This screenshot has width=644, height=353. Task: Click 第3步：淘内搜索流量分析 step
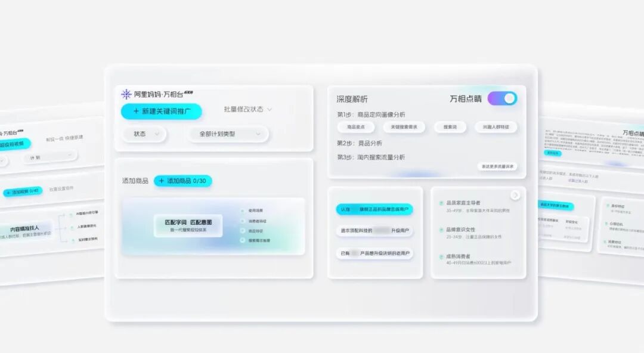tap(371, 157)
